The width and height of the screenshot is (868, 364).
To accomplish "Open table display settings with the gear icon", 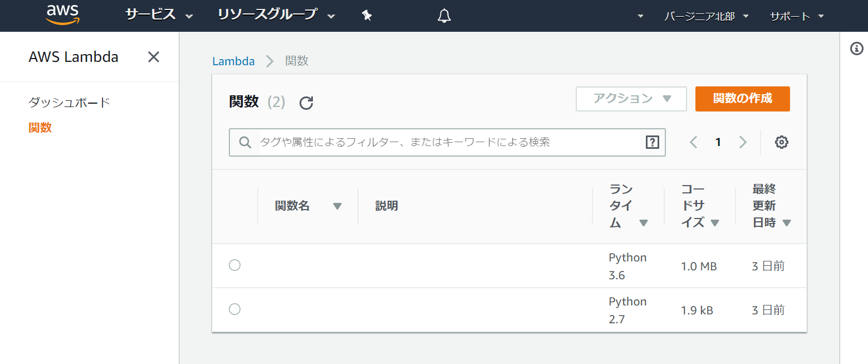I will pyautogui.click(x=781, y=142).
